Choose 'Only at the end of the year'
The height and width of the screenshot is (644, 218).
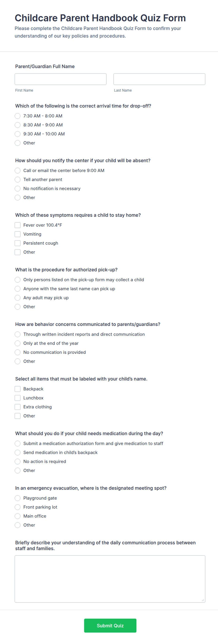click(x=18, y=343)
